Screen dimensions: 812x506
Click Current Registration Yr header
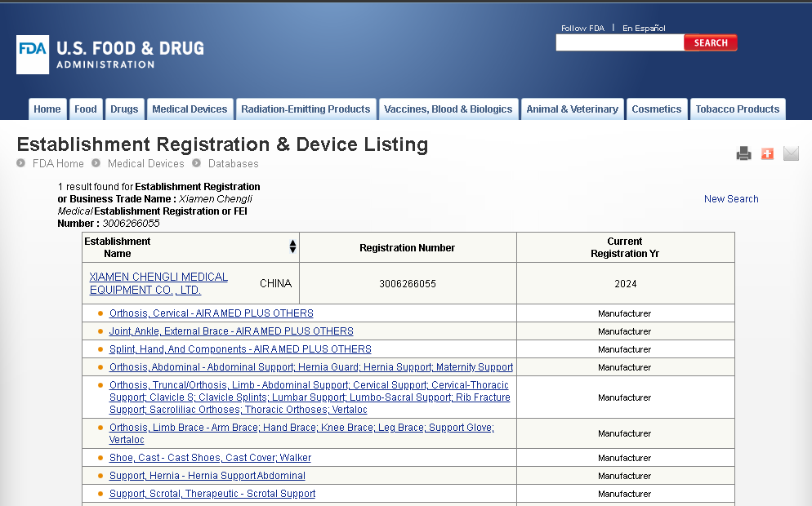coord(625,247)
